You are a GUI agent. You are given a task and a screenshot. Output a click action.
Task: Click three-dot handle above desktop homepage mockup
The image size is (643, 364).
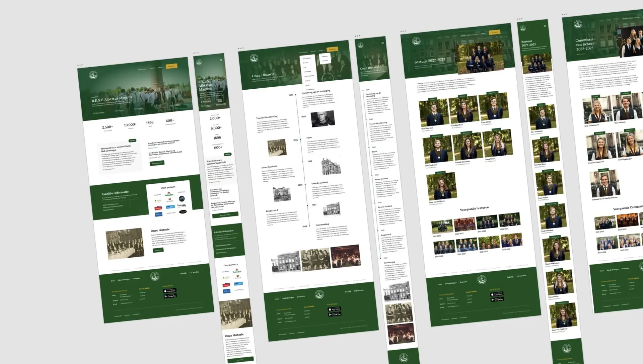[x=80, y=65]
